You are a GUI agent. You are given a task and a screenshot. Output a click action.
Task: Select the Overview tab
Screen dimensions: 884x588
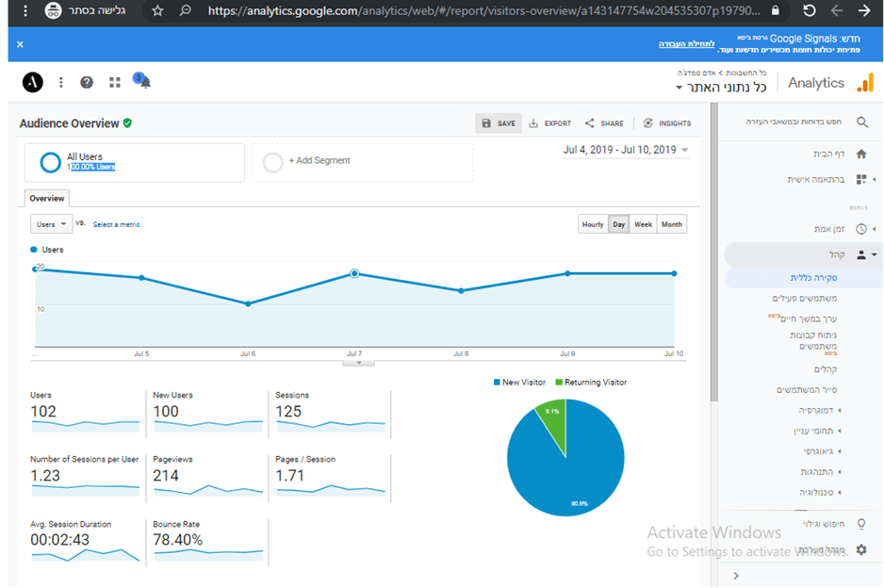point(46,199)
